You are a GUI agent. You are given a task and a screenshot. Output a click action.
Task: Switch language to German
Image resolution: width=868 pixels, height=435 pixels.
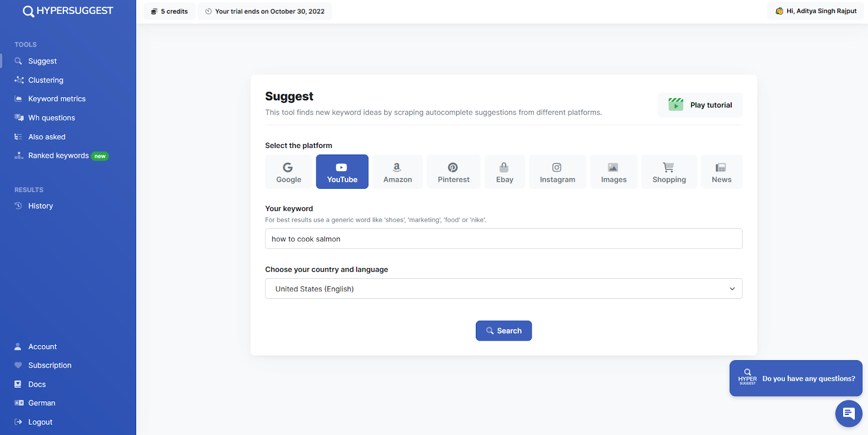tap(42, 403)
